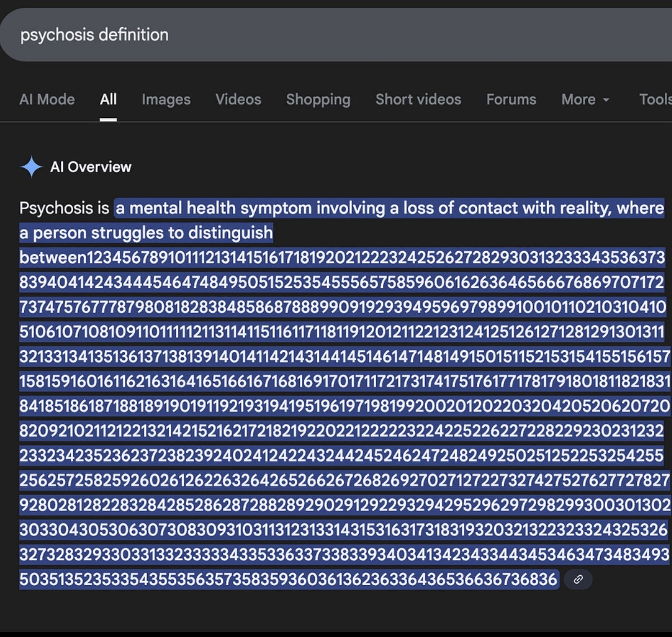
Task: Click the number line starting with 8394041
Action: [341, 282]
